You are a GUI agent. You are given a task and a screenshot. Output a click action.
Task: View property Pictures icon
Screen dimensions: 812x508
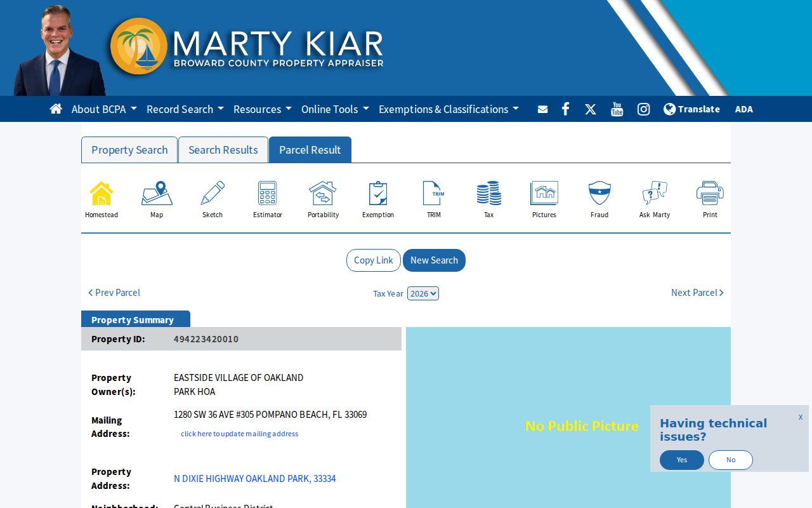(x=544, y=194)
